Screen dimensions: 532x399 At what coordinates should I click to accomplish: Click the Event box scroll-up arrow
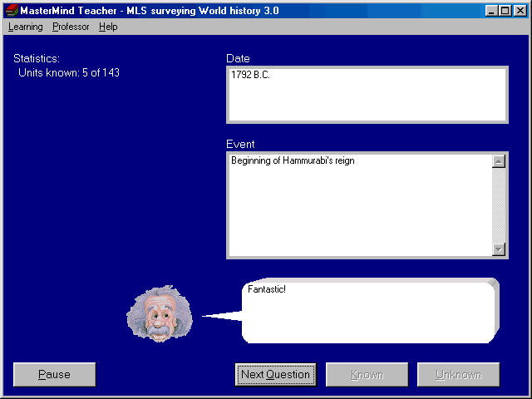[499, 161]
